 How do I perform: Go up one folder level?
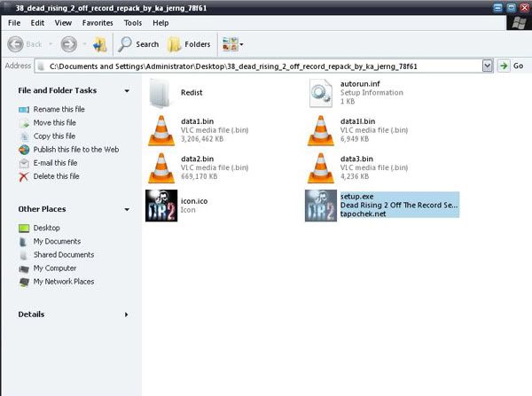99,44
